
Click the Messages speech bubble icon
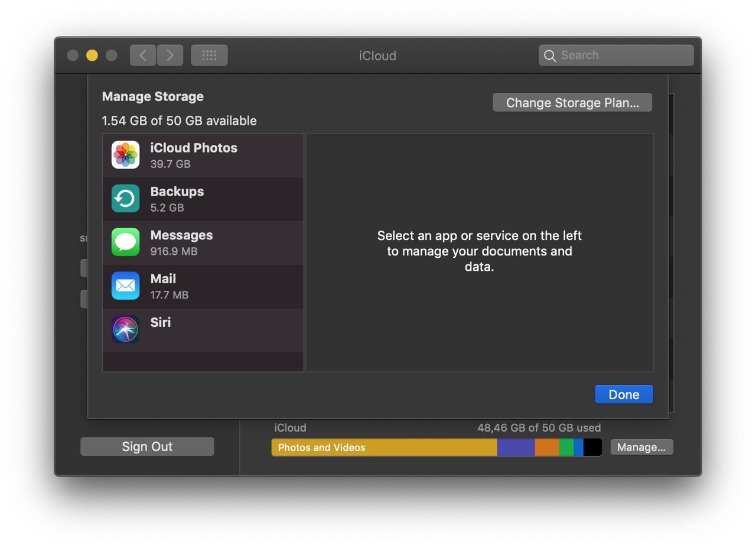(125, 242)
